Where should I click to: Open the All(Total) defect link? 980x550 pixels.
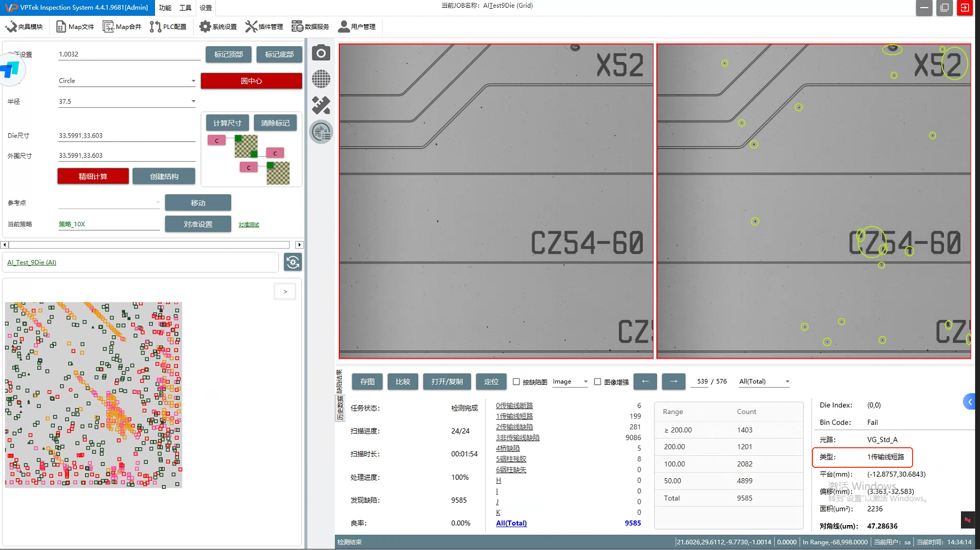[511, 523]
